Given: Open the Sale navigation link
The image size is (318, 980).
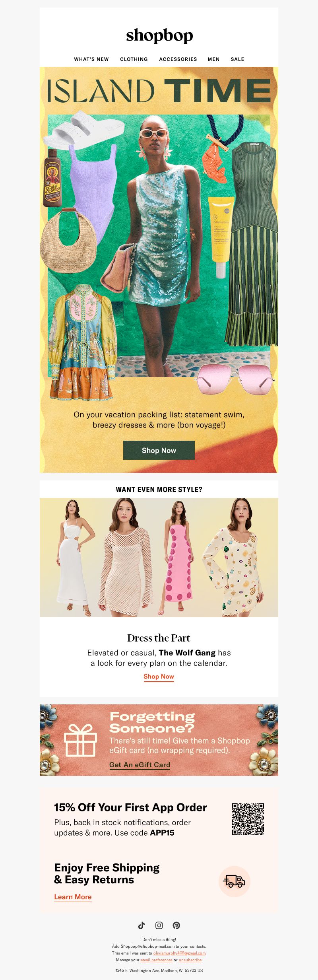Looking at the screenshot, I should click(238, 59).
